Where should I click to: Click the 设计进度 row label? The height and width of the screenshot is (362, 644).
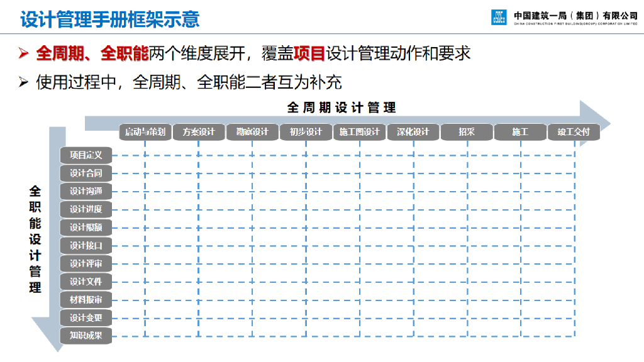[86, 209]
